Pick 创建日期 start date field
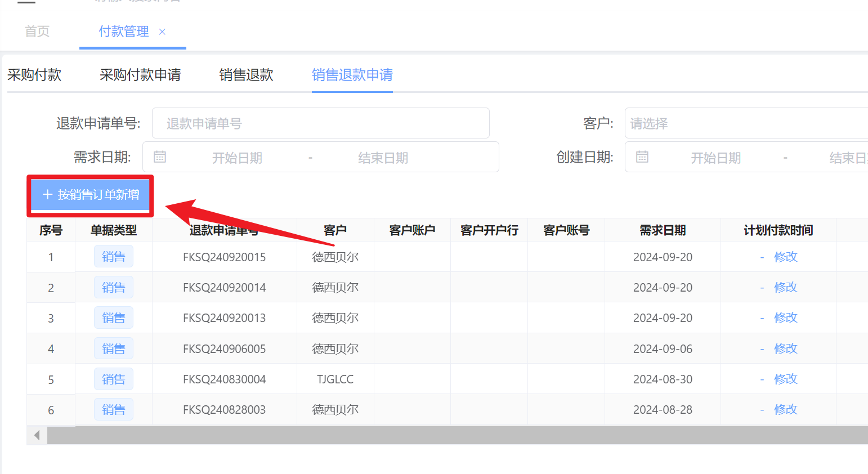Screen dimensions: 868x474 pyautogui.click(x=715, y=158)
